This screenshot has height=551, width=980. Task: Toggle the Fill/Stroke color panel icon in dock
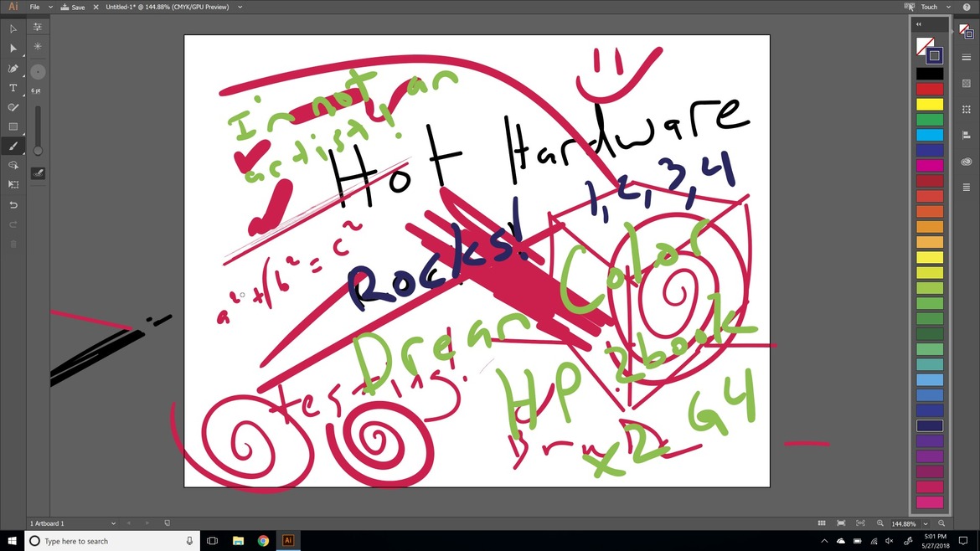(967, 31)
